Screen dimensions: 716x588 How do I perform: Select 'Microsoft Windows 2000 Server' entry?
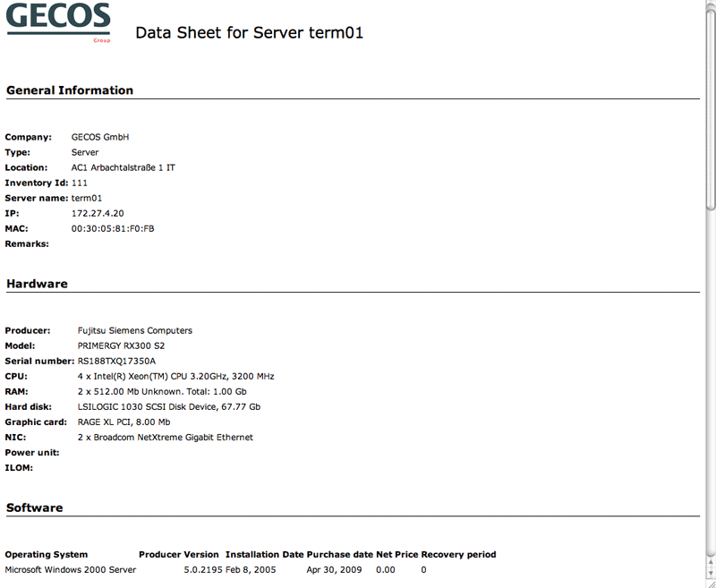pos(71,570)
